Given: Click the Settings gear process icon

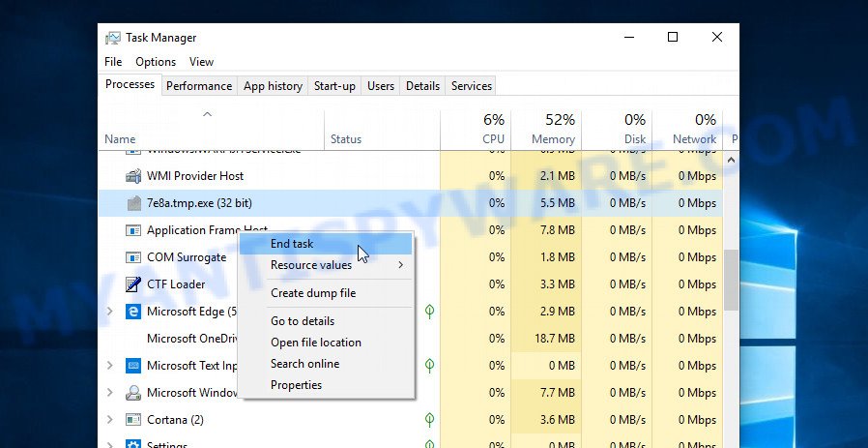Looking at the screenshot, I should (x=133, y=443).
